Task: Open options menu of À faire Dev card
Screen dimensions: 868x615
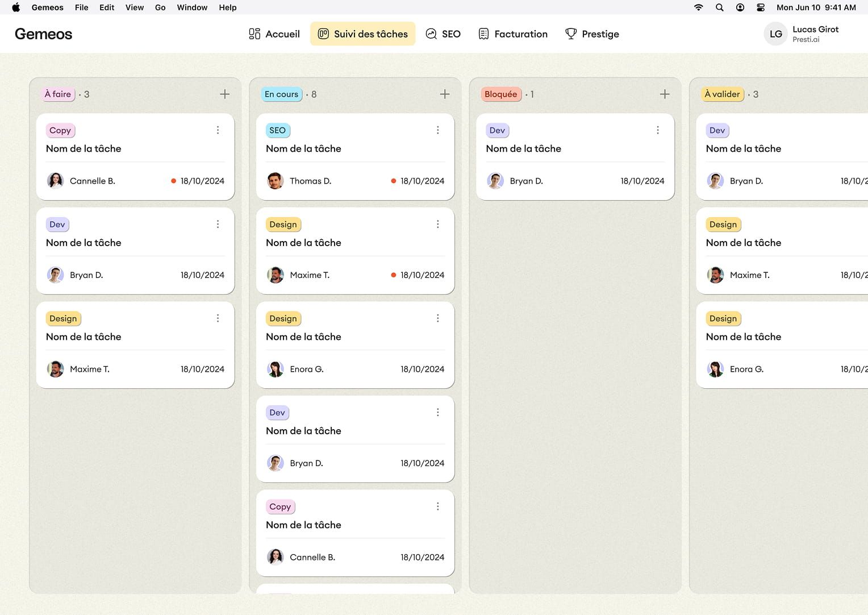Action: (218, 225)
